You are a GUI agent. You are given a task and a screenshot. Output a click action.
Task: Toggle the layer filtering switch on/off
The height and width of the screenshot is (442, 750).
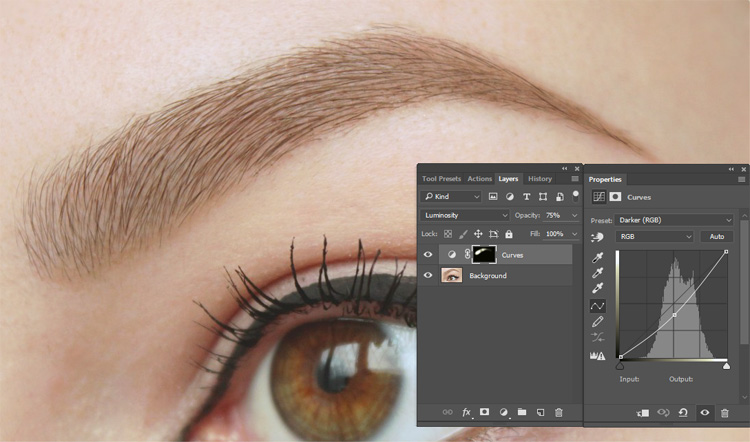pyautogui.click(x=575, y=196)
